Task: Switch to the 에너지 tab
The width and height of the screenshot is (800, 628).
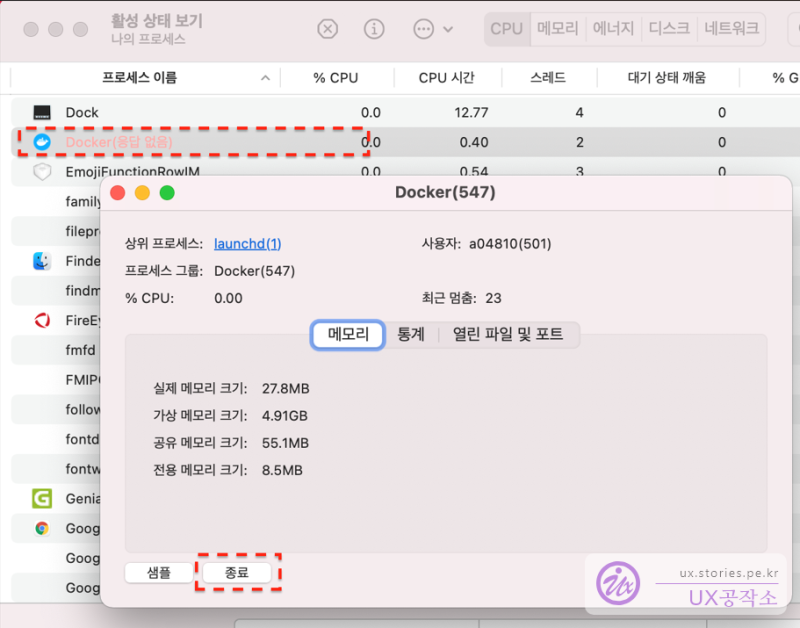Action: [x=613, y=29]
